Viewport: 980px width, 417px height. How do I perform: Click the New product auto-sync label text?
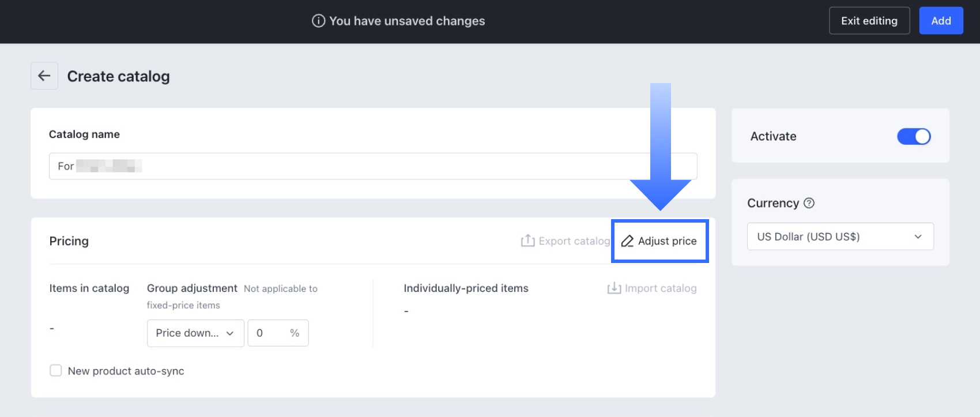pos(126,371)
